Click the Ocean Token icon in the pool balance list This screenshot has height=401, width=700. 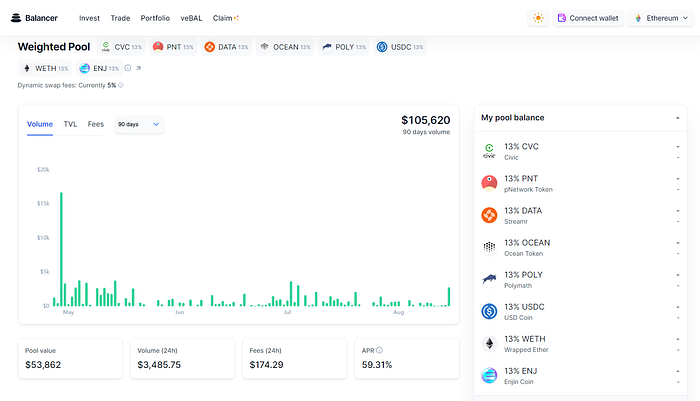point(489,247)
